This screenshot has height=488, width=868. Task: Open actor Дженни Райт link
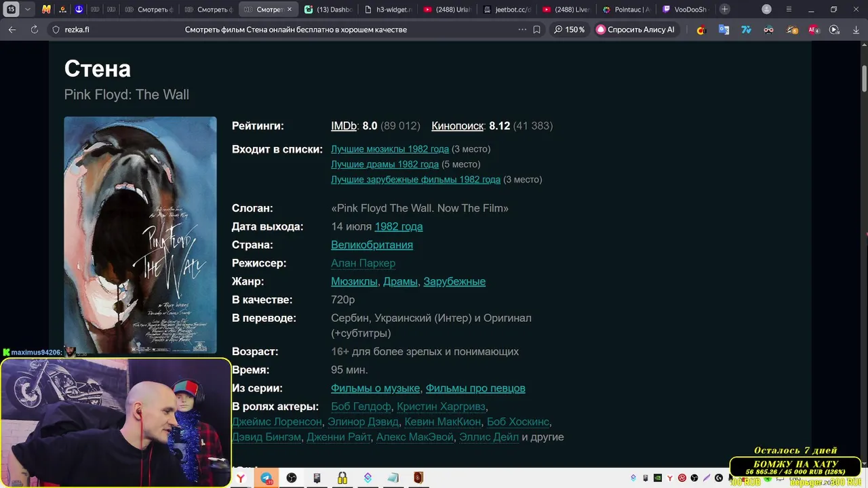coord(338,438)
